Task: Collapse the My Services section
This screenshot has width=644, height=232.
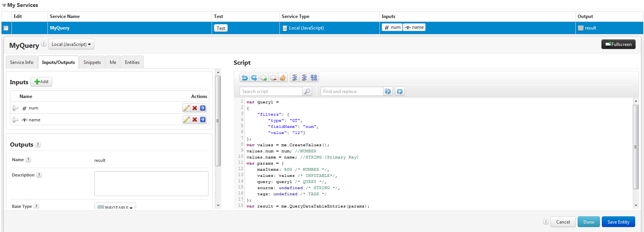Action: pos(4,5)
